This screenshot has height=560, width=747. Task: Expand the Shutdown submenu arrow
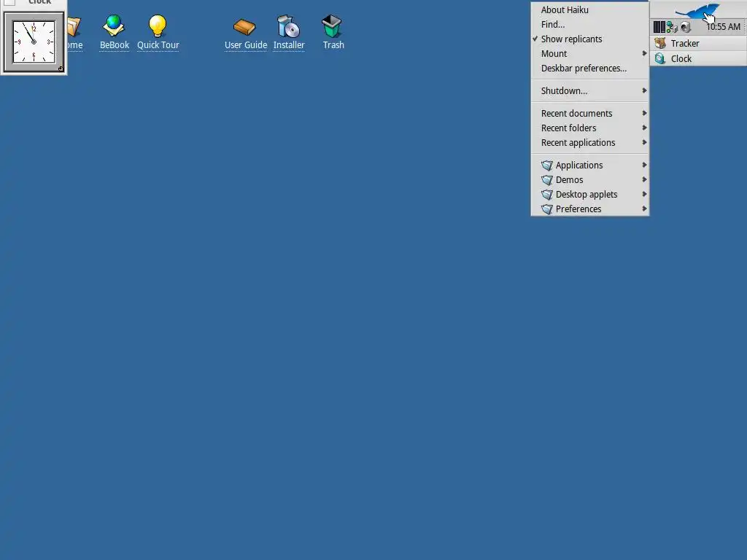[644, 90]
